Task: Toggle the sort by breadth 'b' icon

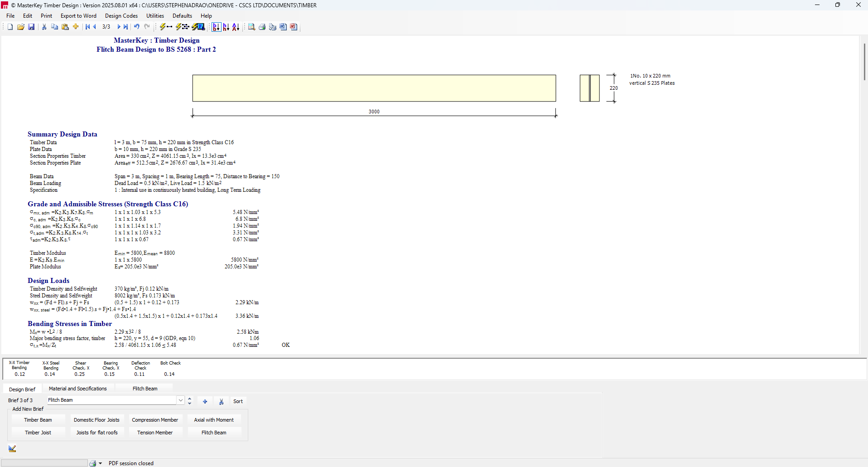Action: pyautogui.click(x=216, y=27)
